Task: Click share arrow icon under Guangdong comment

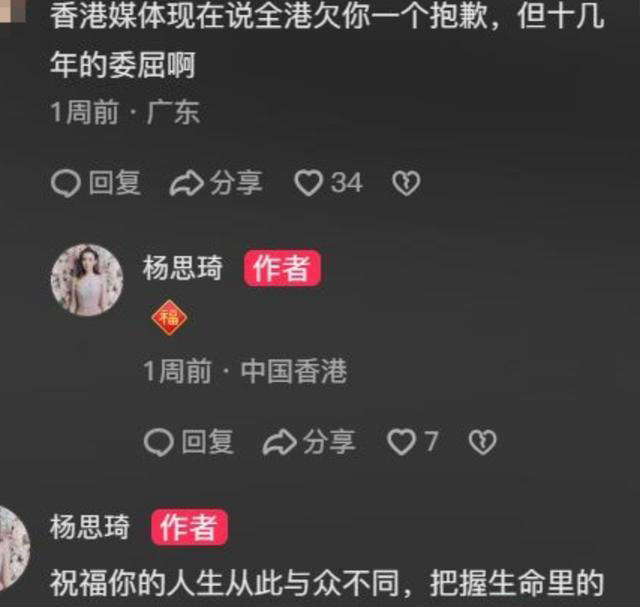Action: [x=187, y=183]
